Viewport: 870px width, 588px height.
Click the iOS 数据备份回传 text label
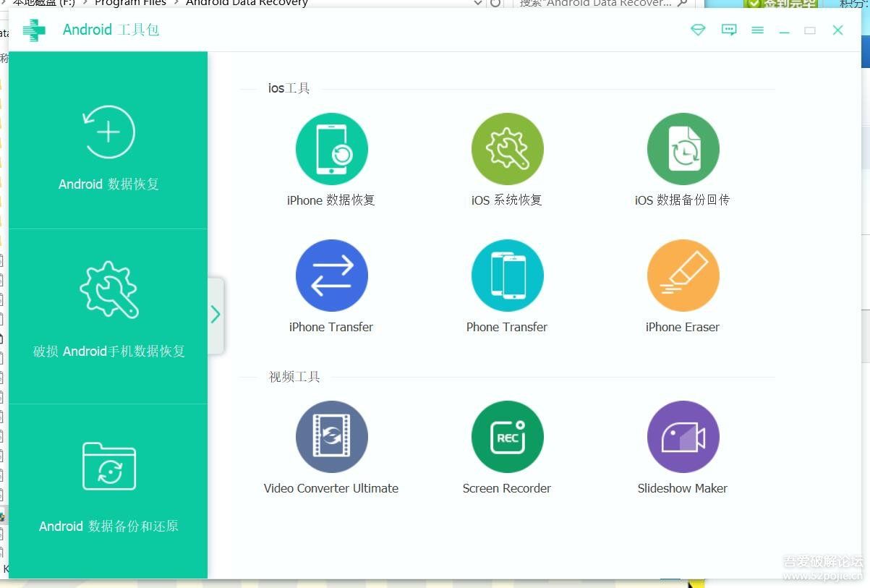coord(683,200)
